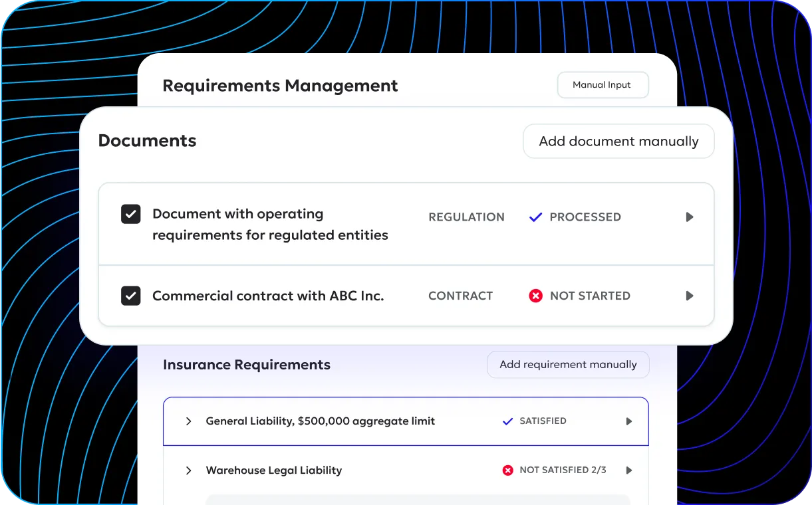Screen dimensions: 812x505
Task: Click the Manual Input button
Action: point(603,84)
